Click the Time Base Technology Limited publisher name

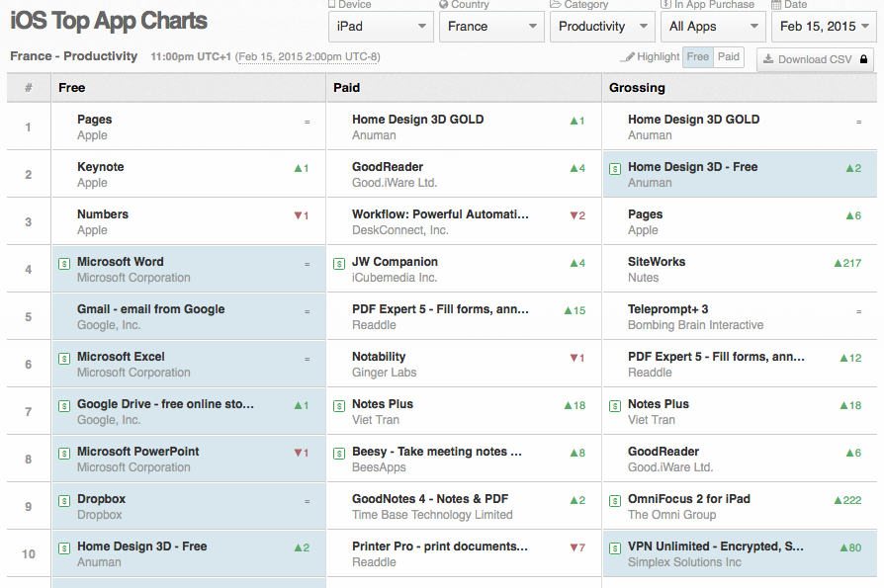pyautogui.click(x=432, y=515)
